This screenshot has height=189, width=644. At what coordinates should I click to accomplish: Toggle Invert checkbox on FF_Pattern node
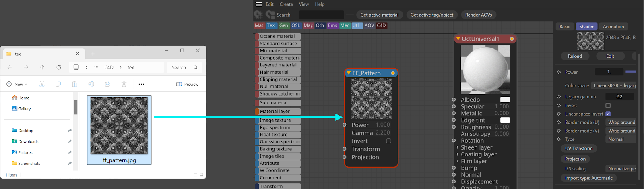(388, 141)
